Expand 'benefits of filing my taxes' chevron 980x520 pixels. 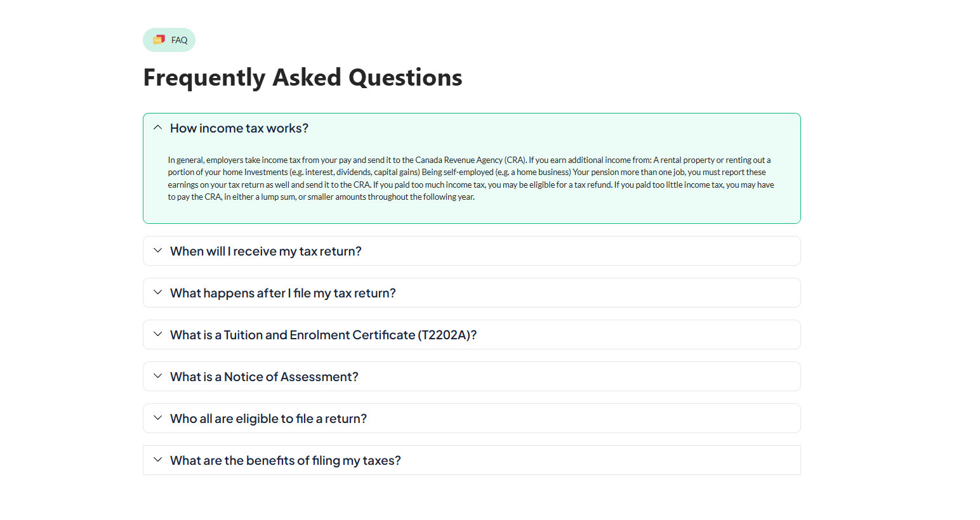coord(158,460)
